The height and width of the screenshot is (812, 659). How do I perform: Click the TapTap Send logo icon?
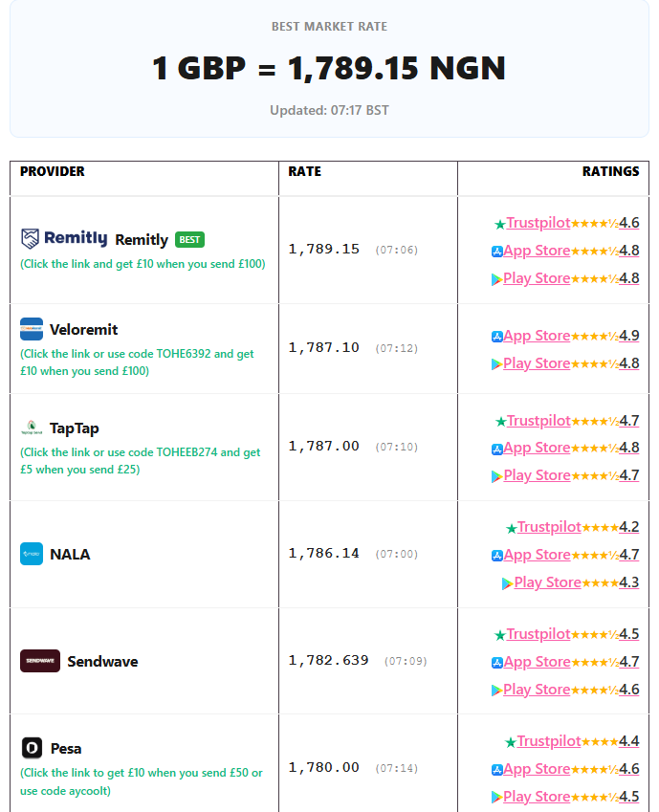(x=32, y=428)
